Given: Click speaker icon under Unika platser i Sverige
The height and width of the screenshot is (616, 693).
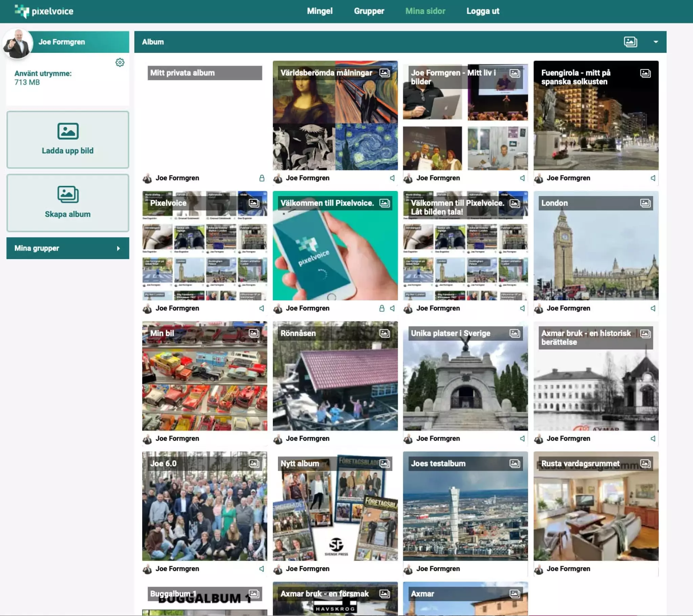Looking at the screenshot, I should [x=522, y=439].
